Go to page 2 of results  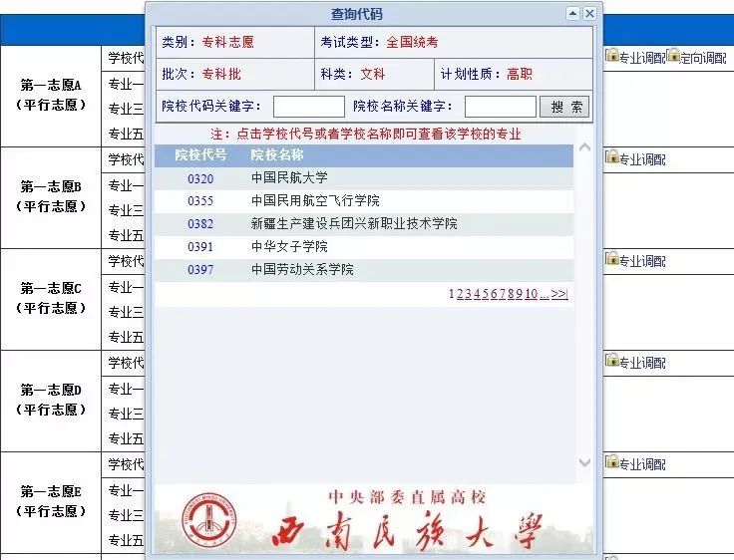(460, 294)
